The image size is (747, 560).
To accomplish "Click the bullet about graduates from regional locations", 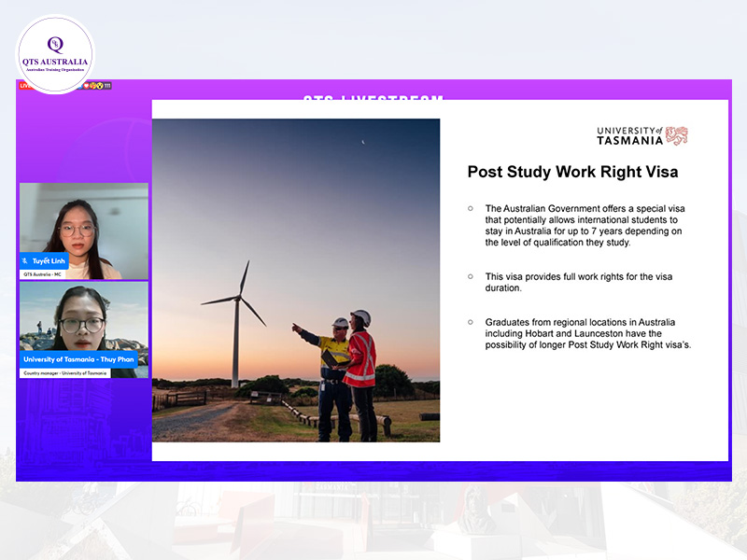I will coord(588,333).
